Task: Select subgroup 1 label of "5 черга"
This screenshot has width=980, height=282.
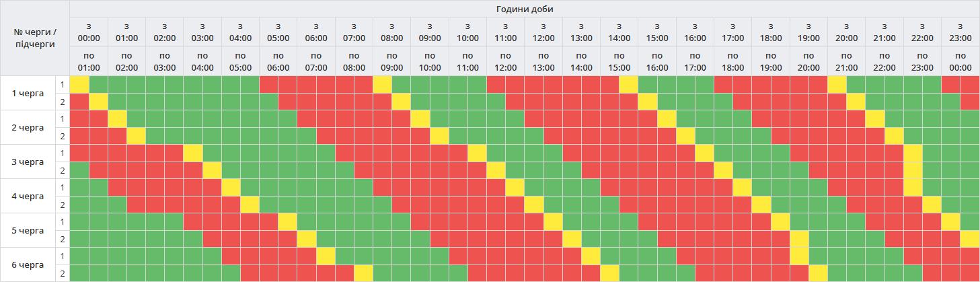Action: (63, 221)
